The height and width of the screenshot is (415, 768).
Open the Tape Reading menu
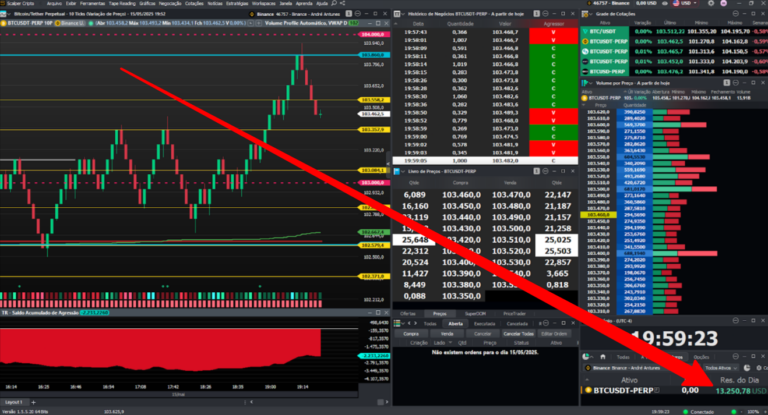click(122, 3)
